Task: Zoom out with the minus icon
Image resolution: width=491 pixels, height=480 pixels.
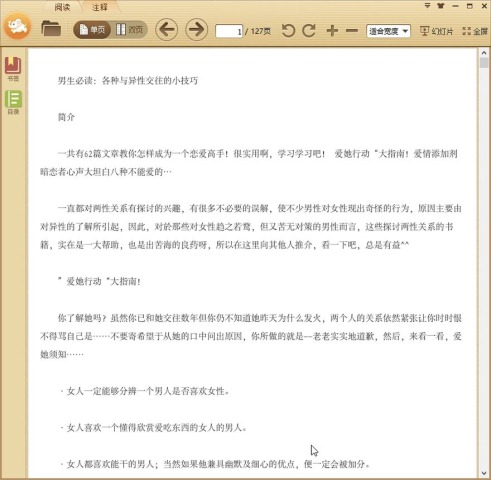Action: pos(352,31)
